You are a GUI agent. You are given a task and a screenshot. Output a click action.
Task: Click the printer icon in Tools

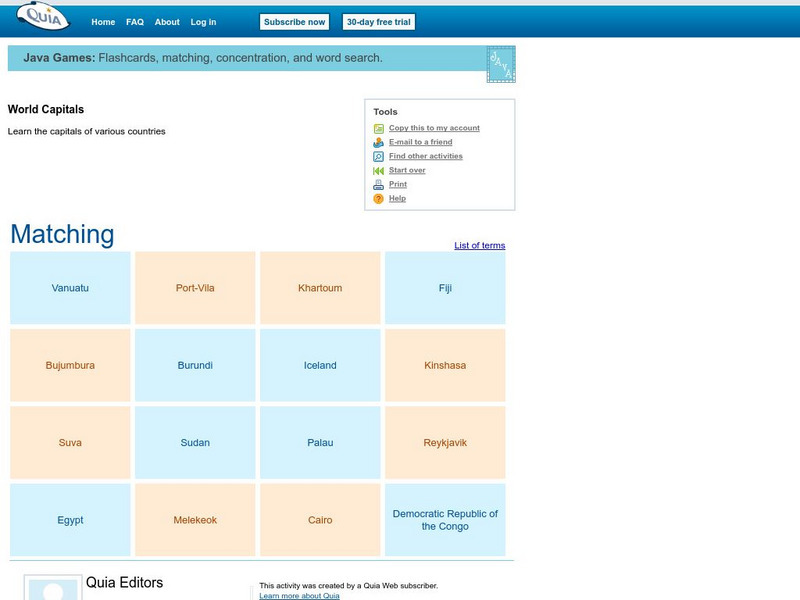(x=379, y=185)
